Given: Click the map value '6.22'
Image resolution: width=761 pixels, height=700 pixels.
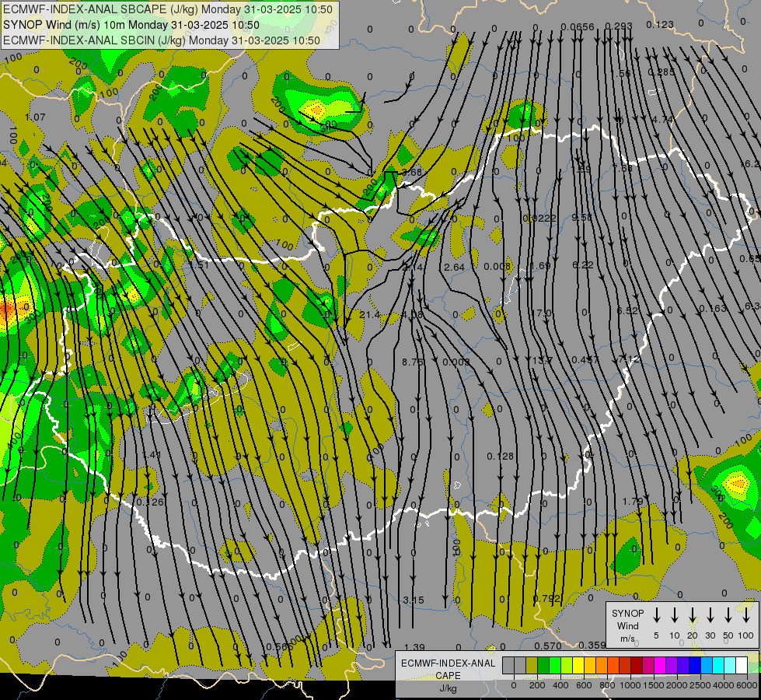Looking at the screenshot, I should click(x=583, y=265).
